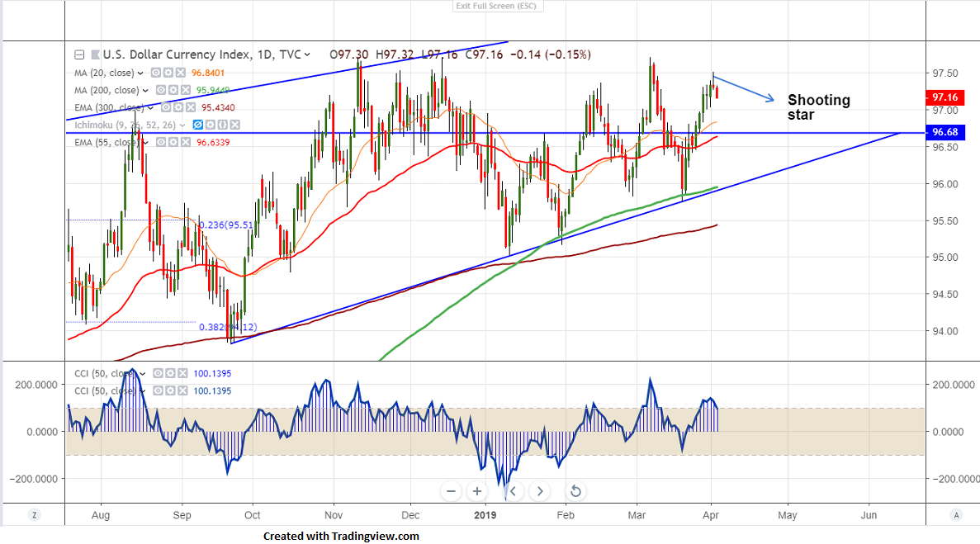Zoom out the chart with minus button
The height and width of the screenshot is (544, 980).
pyautogui.click(x=451, y=491)
